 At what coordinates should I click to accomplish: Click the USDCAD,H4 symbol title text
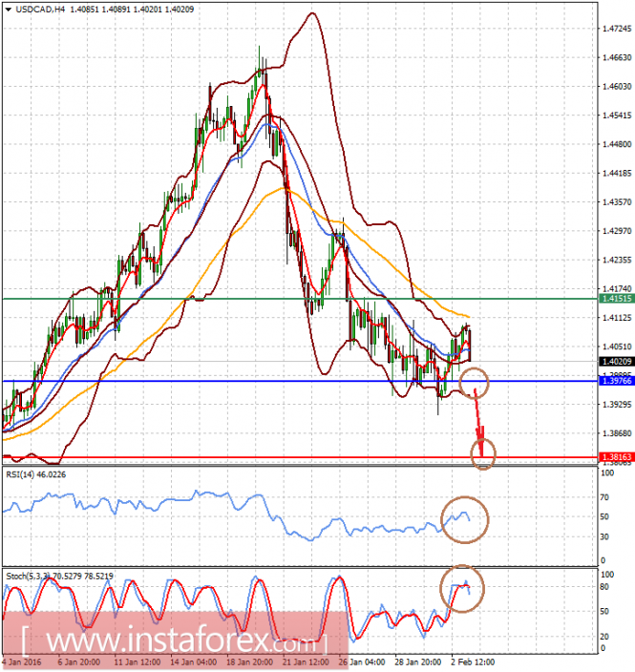40,9
